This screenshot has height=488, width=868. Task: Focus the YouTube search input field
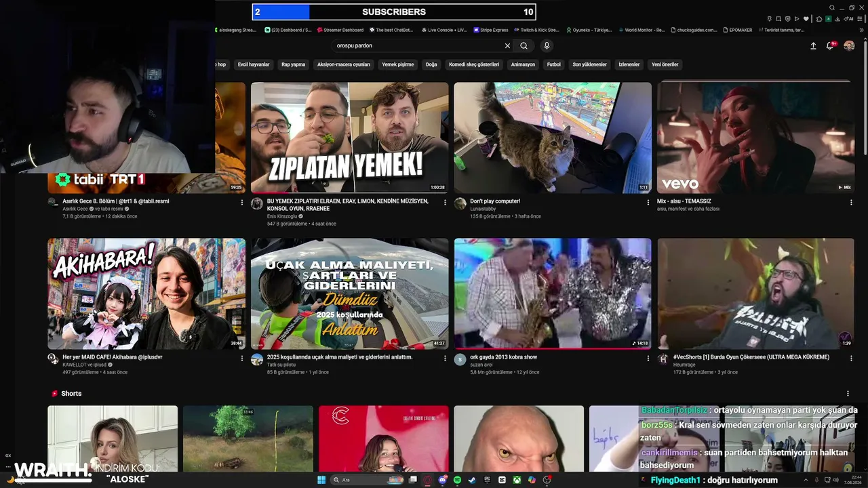click(417, 45)
